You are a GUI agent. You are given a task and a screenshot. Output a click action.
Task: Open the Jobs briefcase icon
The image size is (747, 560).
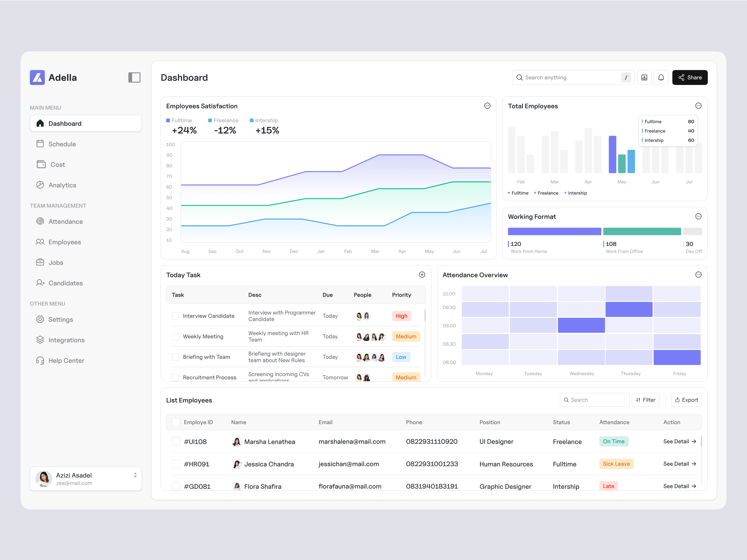click(x=41, y=262)
